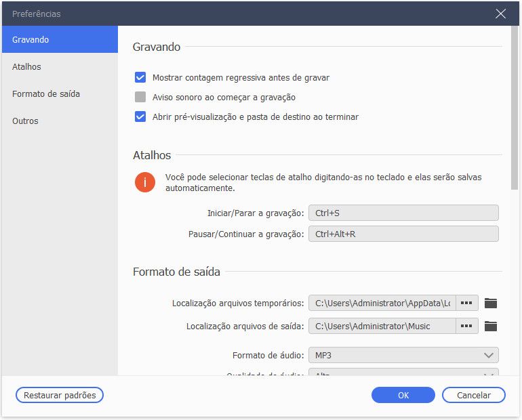The height and width of the screenshot is (420, 522).
Task: Switch to the Atalhos sidebar tab
Action: 60,67
